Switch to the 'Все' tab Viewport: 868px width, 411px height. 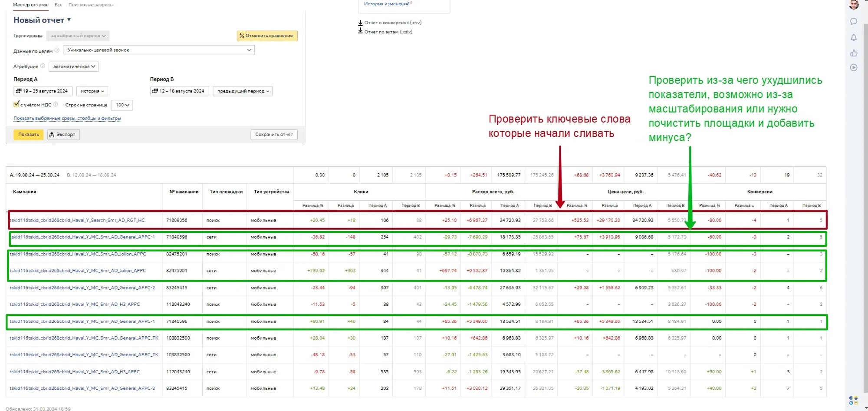pyautogui.click(x=58, y=5)
